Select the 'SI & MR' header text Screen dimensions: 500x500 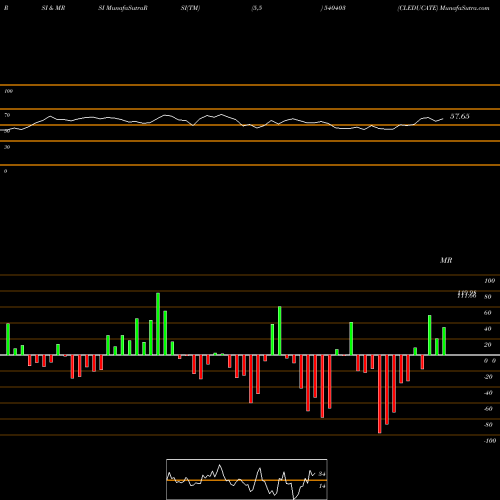[53, 8]
